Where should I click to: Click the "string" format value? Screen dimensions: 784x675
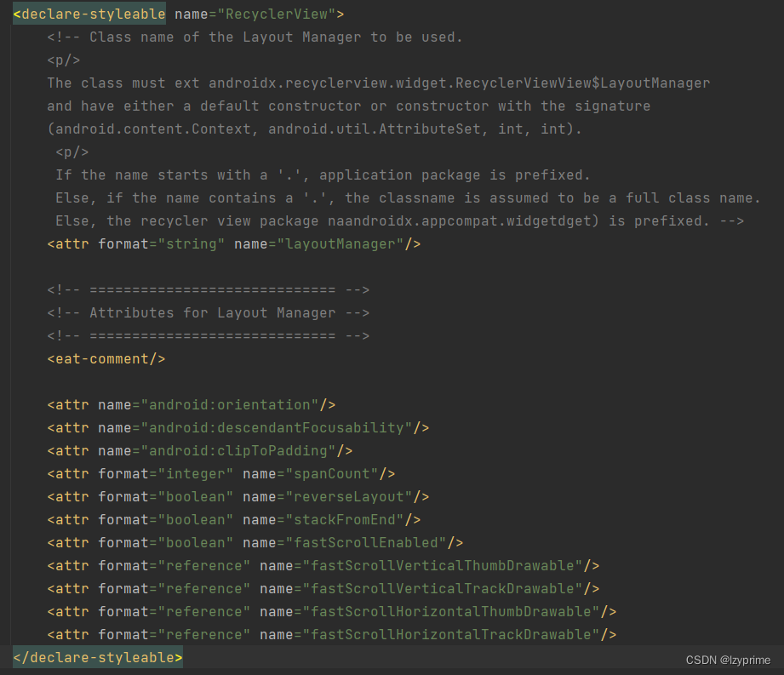(x=191, y=244)
